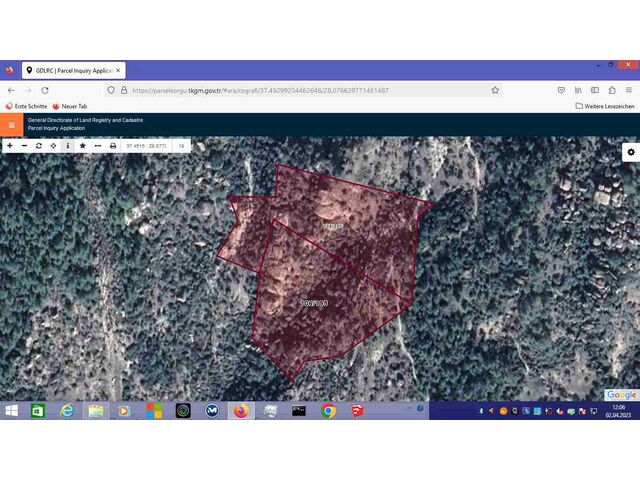Click the star favorites map tool
640x480 pixels.
[82, 146]
